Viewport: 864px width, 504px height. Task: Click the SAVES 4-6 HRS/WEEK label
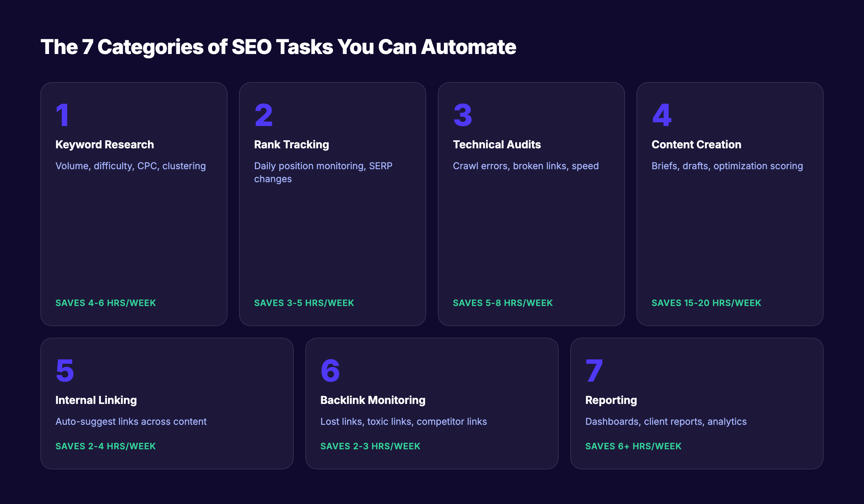click(105, 303)
